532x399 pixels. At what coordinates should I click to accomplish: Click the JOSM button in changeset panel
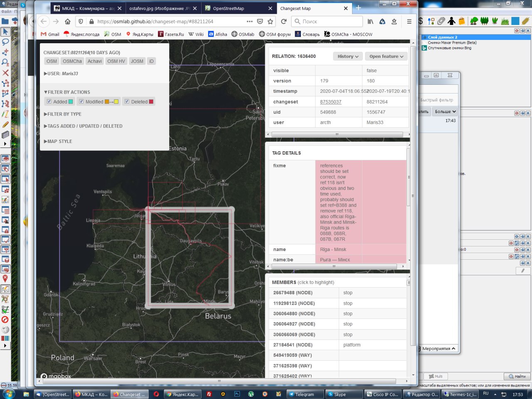(137, 61)
